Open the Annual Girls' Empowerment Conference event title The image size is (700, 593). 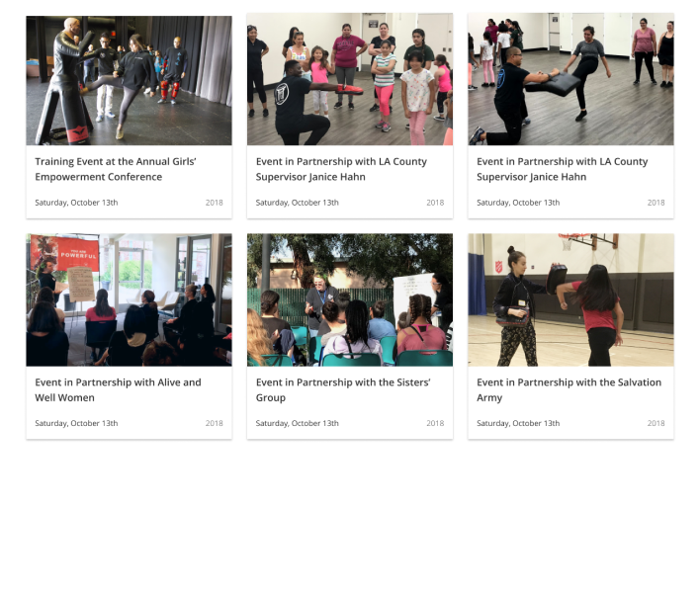(116, 169)
